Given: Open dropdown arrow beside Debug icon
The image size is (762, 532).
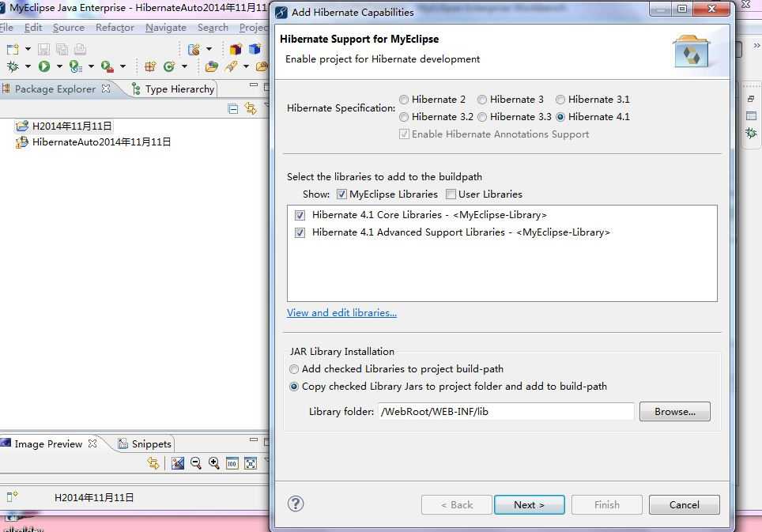Looking at the screenshot, I should click(x=28, y=66).
